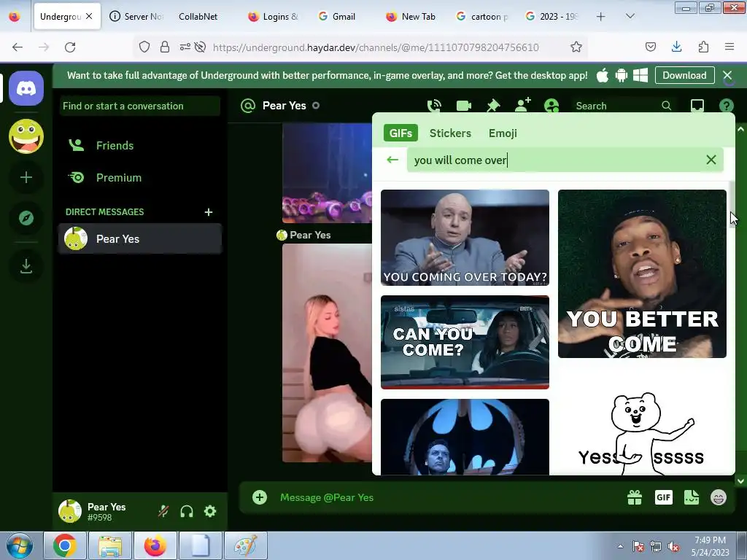Open pinned messages pin icon
The height and width of the screenshot is (560, 747).
(x=493, y=106)
